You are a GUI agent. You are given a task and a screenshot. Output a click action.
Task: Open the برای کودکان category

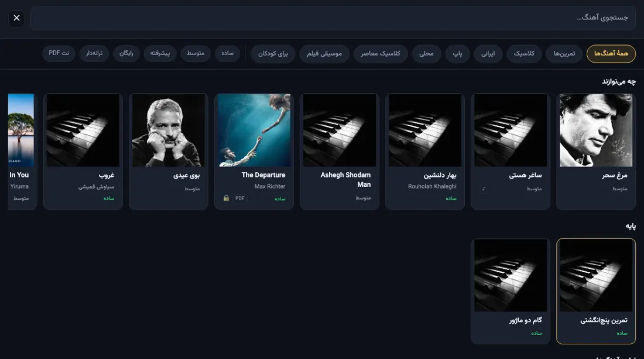pos(273,54)
